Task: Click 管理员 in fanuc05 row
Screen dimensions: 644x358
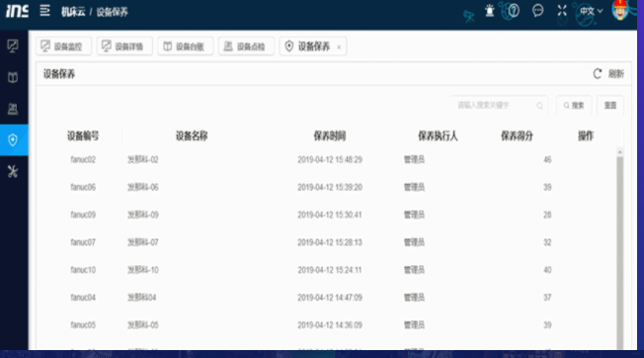Action: coord(414,324)
